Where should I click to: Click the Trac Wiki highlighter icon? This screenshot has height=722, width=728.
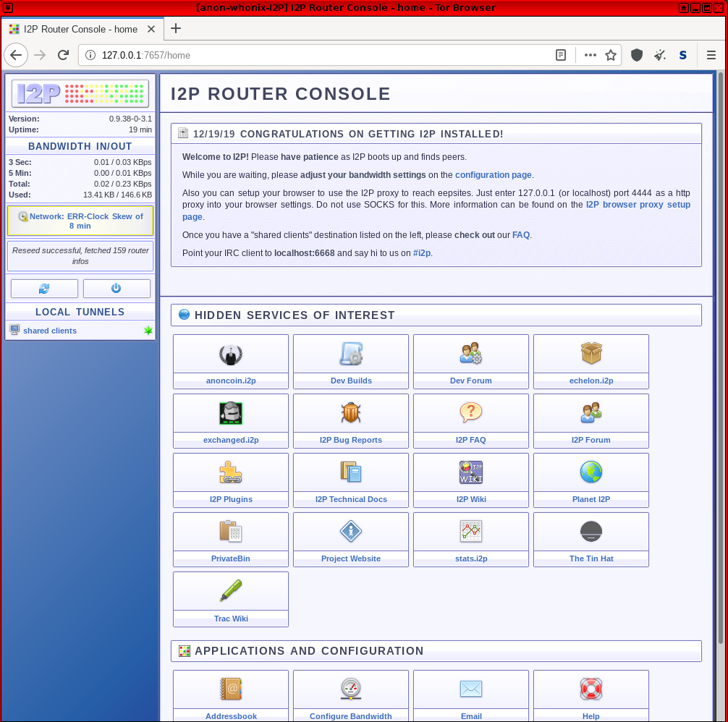(x=230, y=592)
